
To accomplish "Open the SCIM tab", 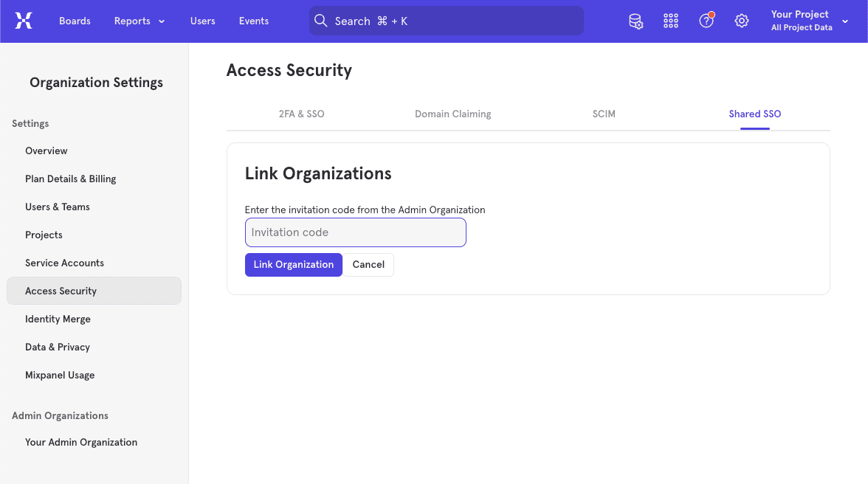I will tap(604, 114).
